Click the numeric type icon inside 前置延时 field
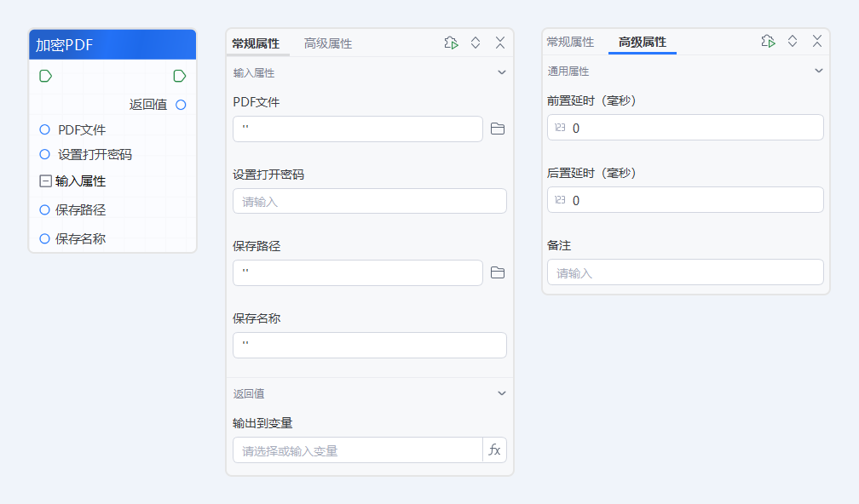Image resolution: width=859 pixels, height=504 pixels. [558, 127]
